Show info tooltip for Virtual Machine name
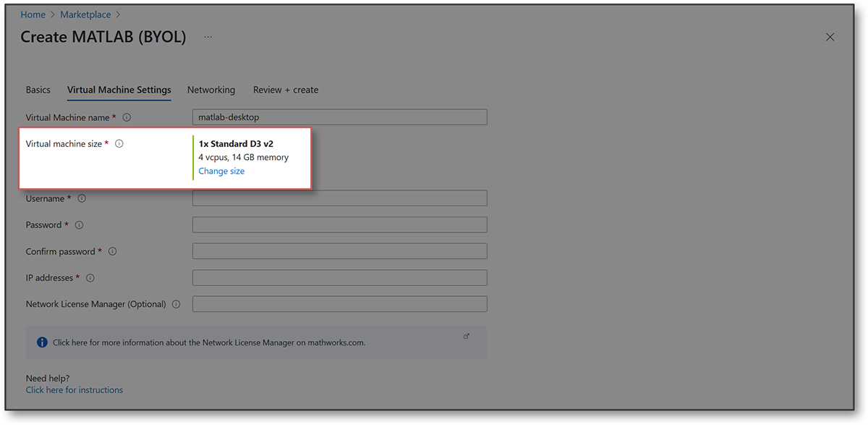The width and height of the screenshot is (868, 425). pos(127,117)
